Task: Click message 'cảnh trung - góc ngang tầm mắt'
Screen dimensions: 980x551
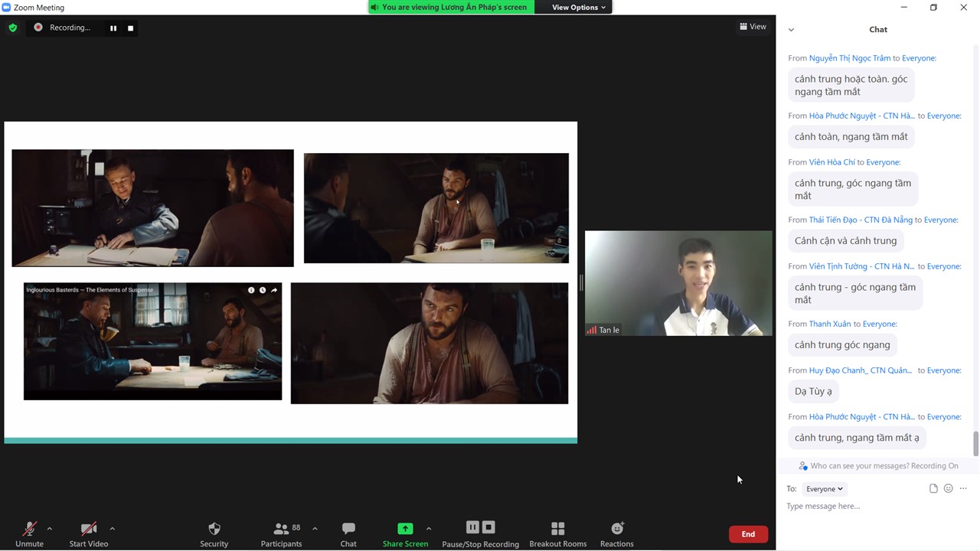Action: 855,293
